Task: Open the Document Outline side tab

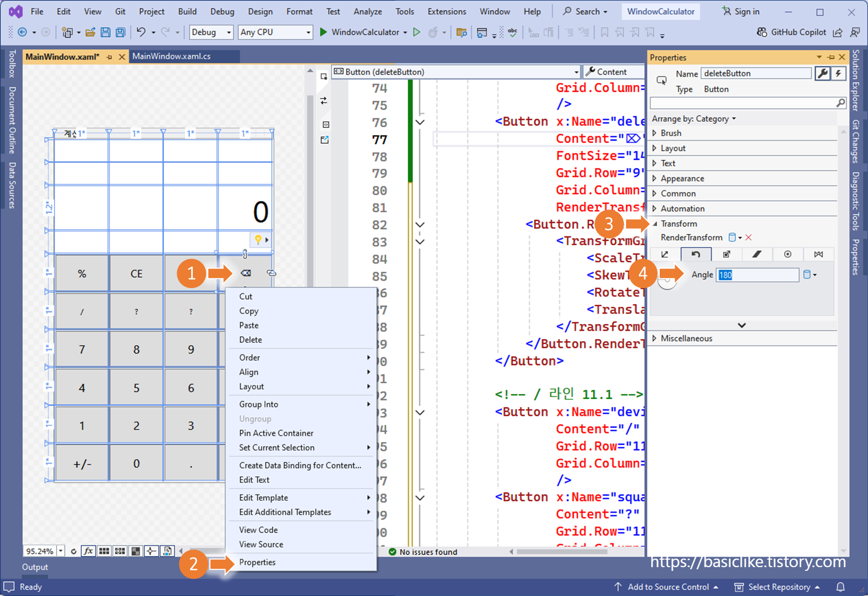Action: (x=12, y=120)
